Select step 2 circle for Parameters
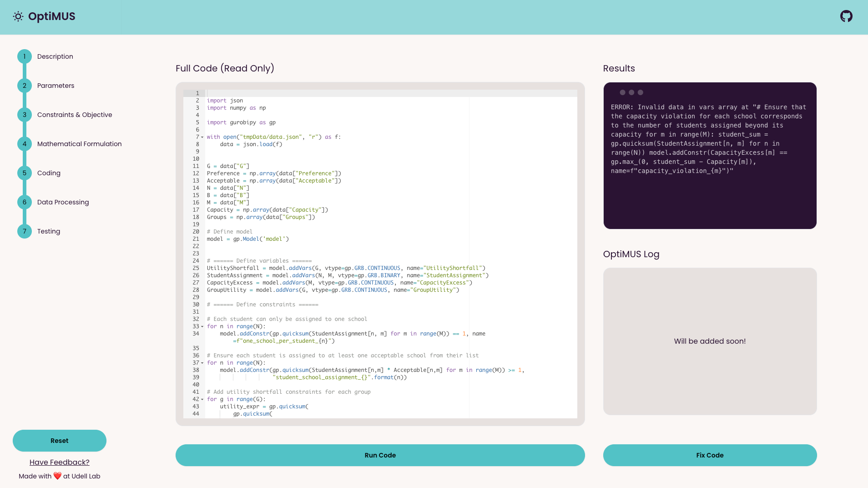This screenshot has width=868, height=488. (x=25, y=86)
